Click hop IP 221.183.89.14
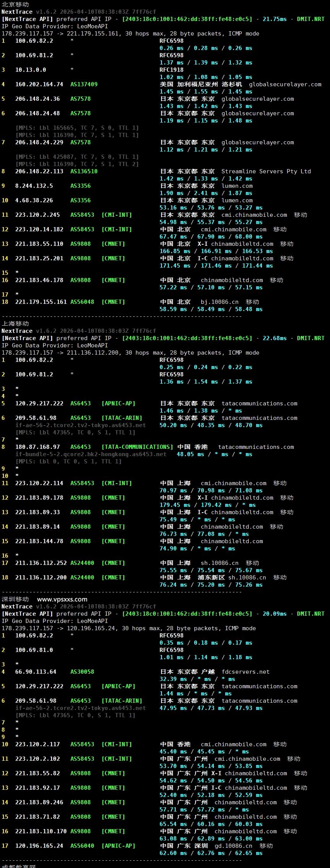This screenshot has height=868, width=330. [37, 527]
